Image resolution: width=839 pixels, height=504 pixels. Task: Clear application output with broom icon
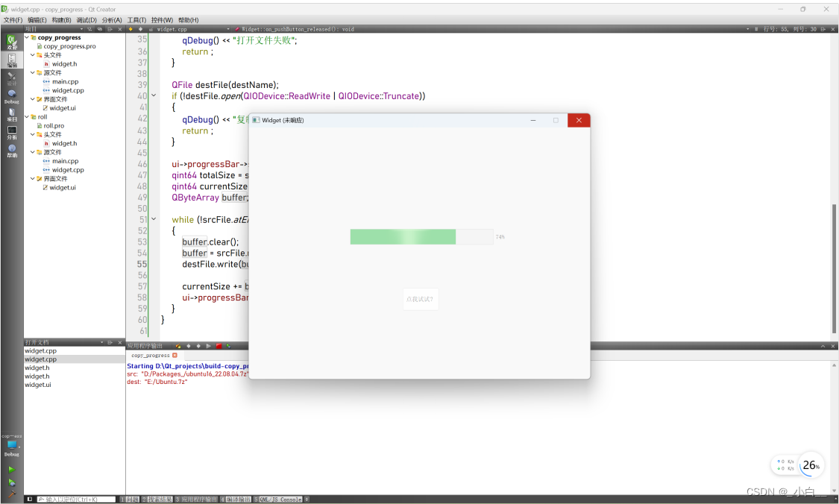coord(177,346)
